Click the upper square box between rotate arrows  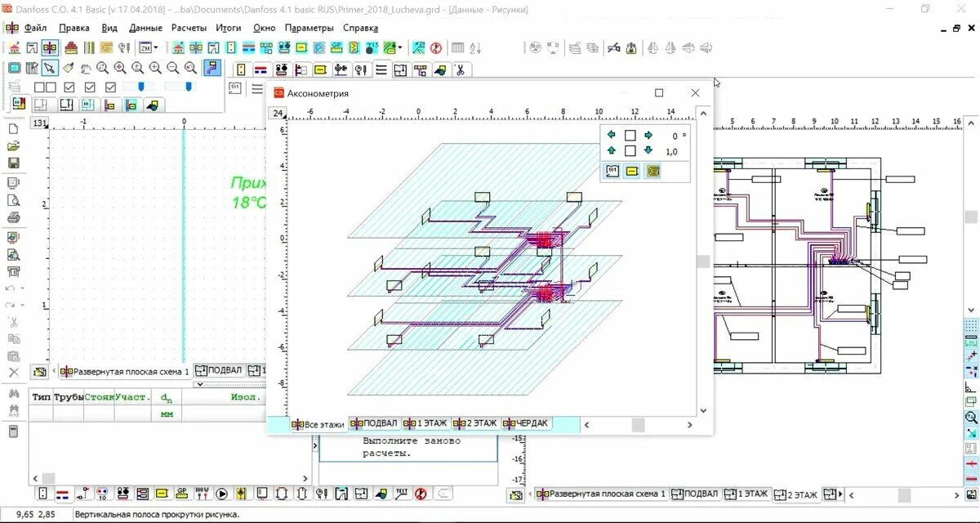630,136
